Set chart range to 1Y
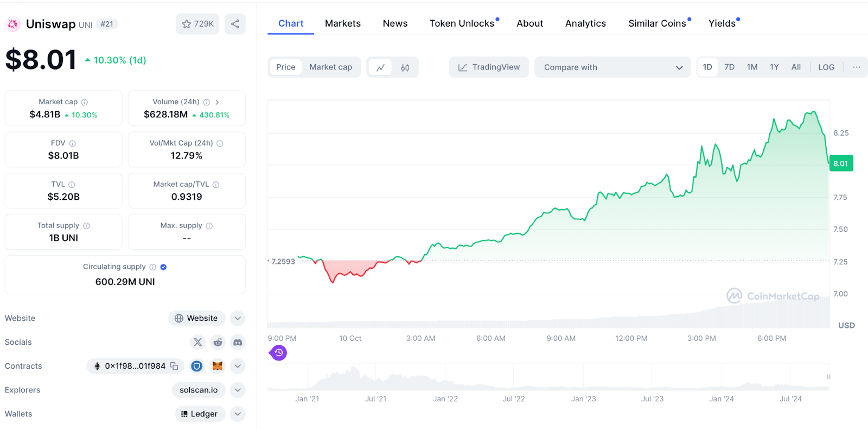Viewport: 868px width, 430px height. [x=774, y=67]
